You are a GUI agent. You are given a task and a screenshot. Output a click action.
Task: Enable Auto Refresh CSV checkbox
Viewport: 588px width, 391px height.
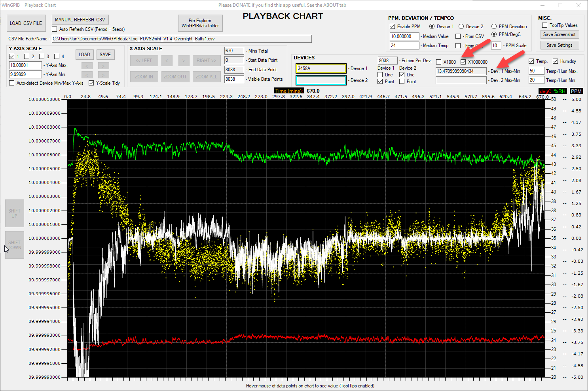55,29
